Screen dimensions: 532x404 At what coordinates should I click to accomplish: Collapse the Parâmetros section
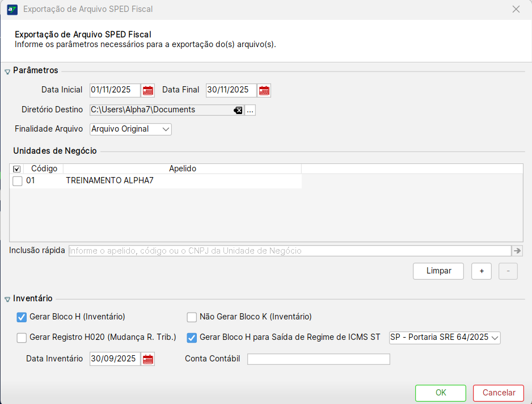point(7,71)
